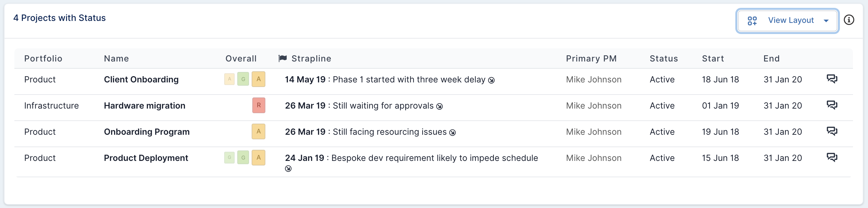Click the flag icon in Strapline header
The image size is (868, 208).
click(x=283, y=58)
